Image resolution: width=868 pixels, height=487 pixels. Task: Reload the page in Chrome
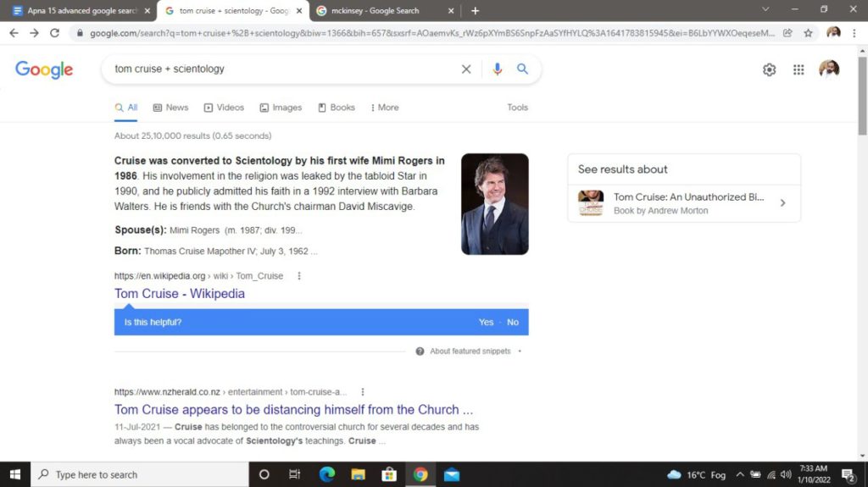[55, 33]
